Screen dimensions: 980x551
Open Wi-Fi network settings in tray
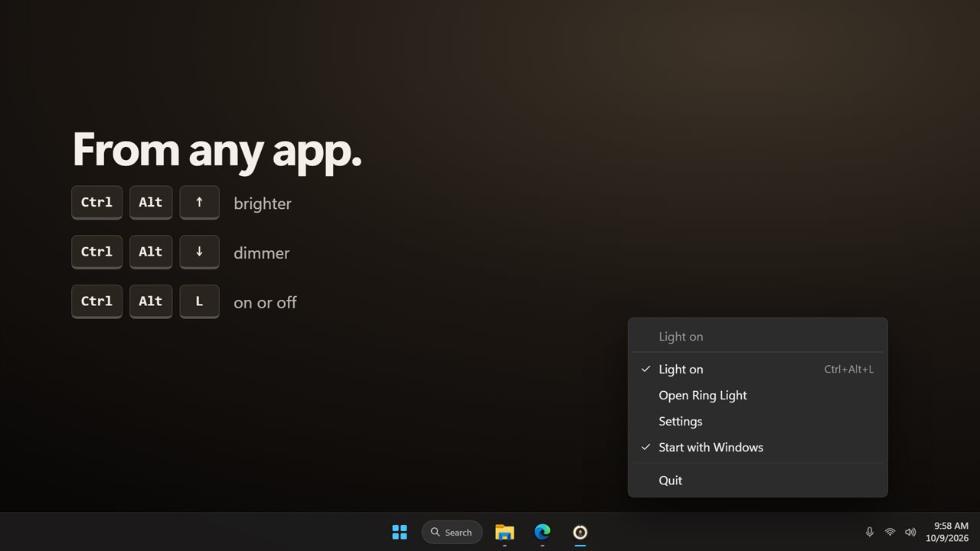click(890, 532)
